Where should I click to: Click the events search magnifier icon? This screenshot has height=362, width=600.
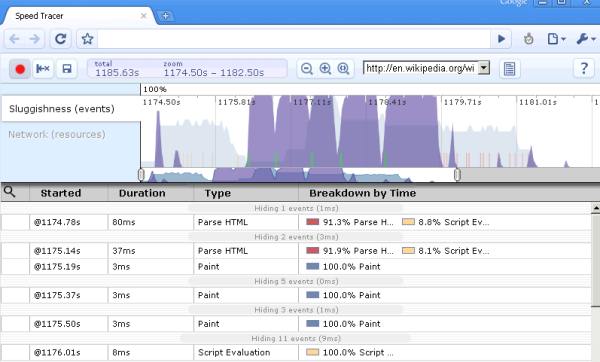click(10, 192)
